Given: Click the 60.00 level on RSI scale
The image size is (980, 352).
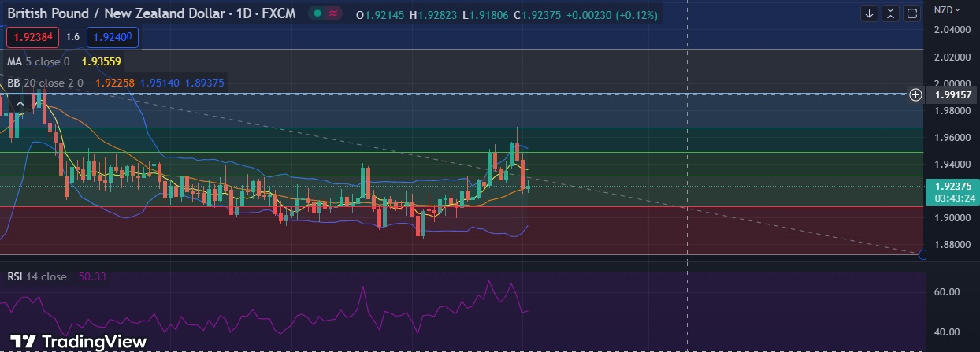Looking at the screenshot, I should coord(945,291).
